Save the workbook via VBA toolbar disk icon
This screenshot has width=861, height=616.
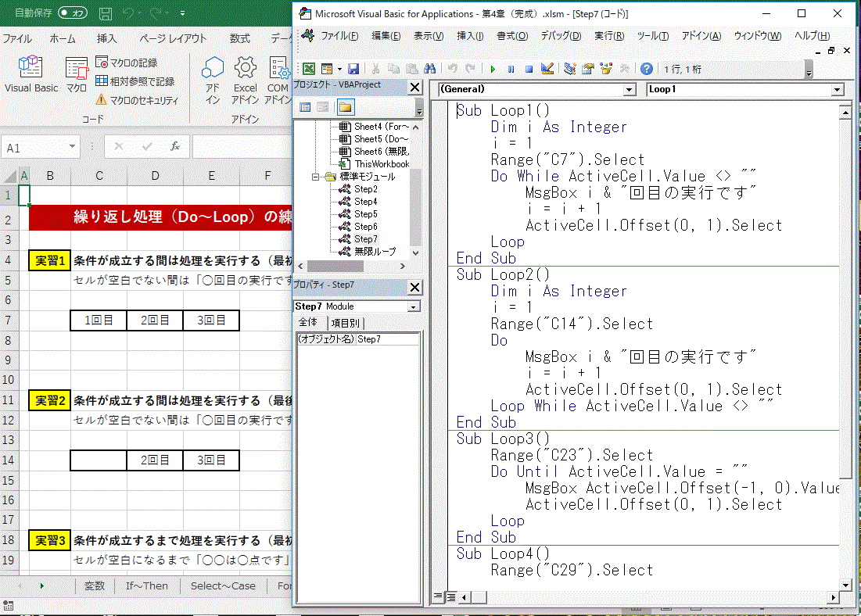tap(353, 69)
